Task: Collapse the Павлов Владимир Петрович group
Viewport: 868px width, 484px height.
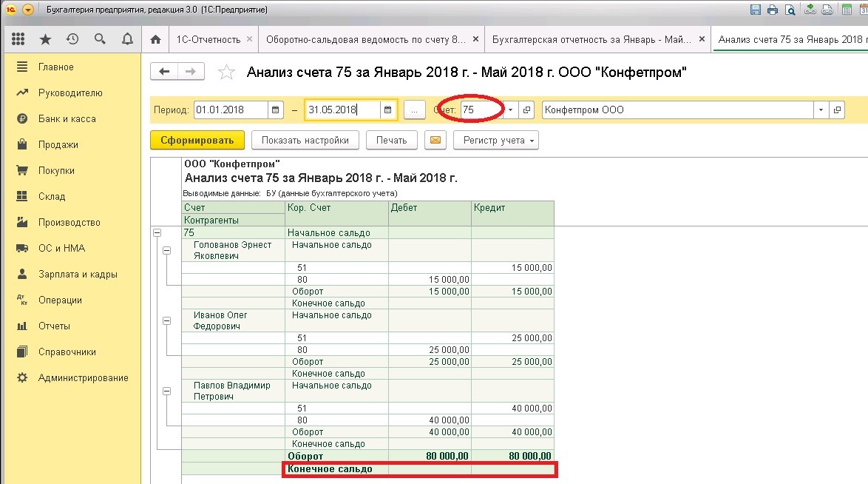Action: [166, 391]
